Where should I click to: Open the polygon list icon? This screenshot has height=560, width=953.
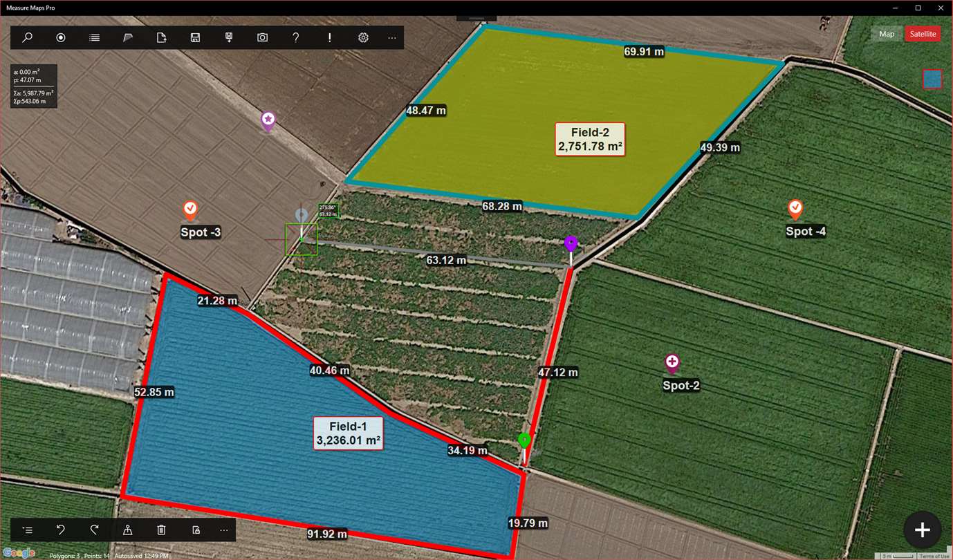click(x=95, y=38)
